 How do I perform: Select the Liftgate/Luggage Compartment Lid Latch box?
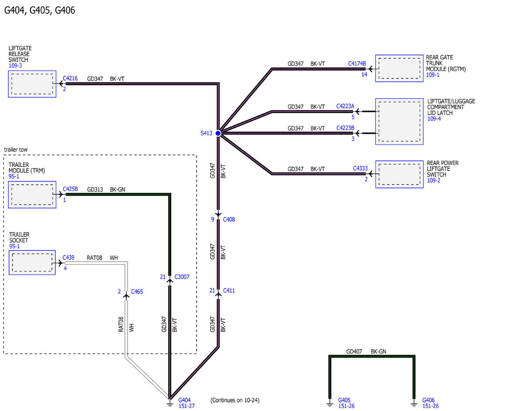click(399, 121)
